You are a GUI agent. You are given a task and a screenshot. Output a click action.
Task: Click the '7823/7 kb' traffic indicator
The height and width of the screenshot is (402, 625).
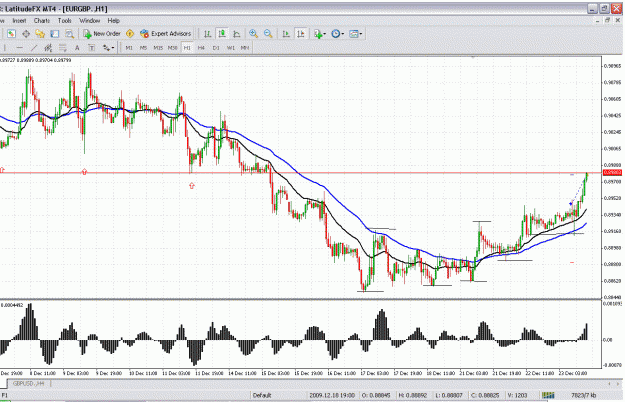(584, 395)
